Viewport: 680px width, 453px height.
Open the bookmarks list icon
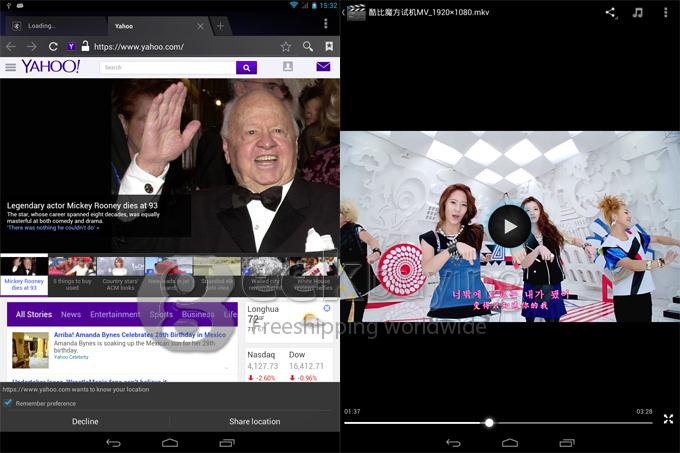pyautogui.click(x=329, y=46)
